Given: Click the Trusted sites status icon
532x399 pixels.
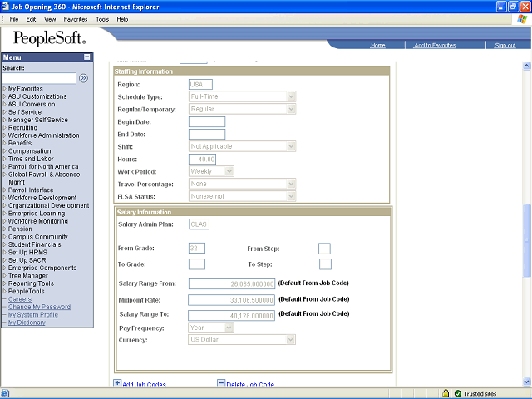Looking at the screenshot, I should [458, 393].
